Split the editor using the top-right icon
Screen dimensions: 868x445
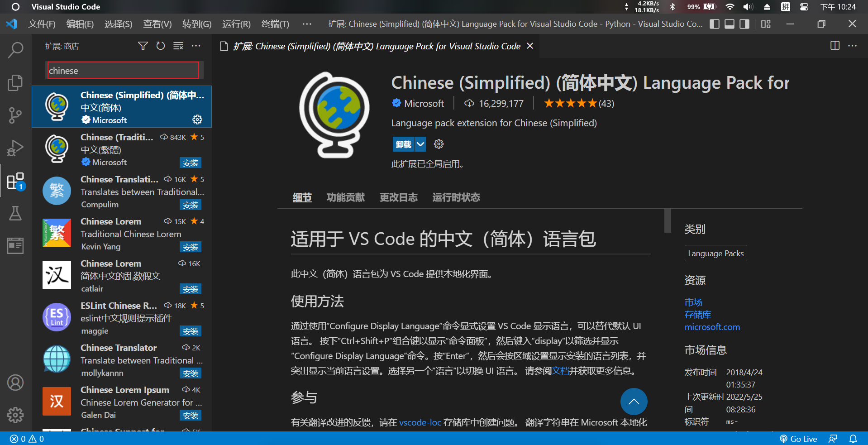pyautogui.click(x=835, y=46)
